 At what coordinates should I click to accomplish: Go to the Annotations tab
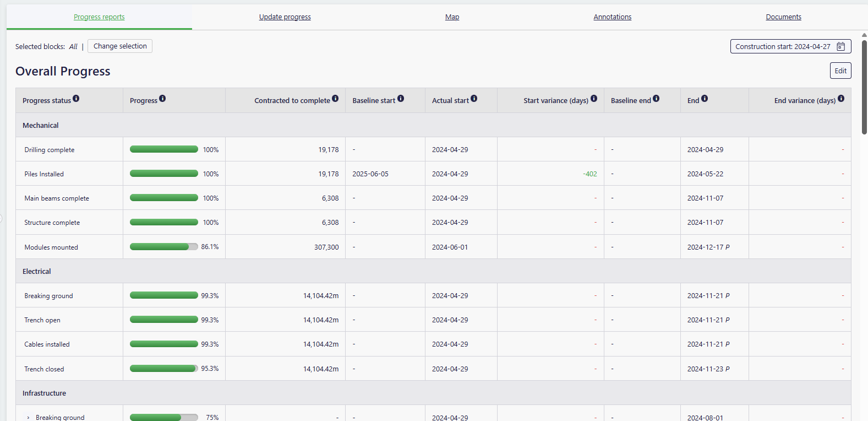point(612,17)
